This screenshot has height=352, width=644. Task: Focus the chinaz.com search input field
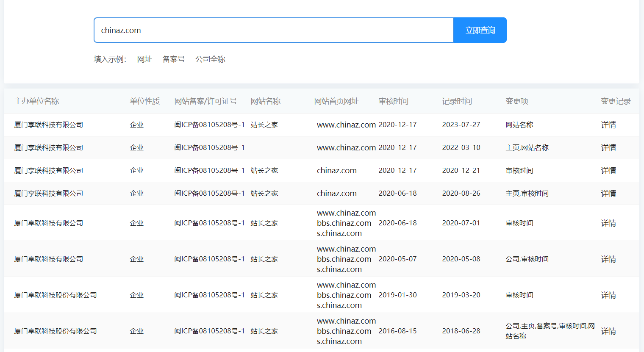pyautogui.click(x=274, y=30)
